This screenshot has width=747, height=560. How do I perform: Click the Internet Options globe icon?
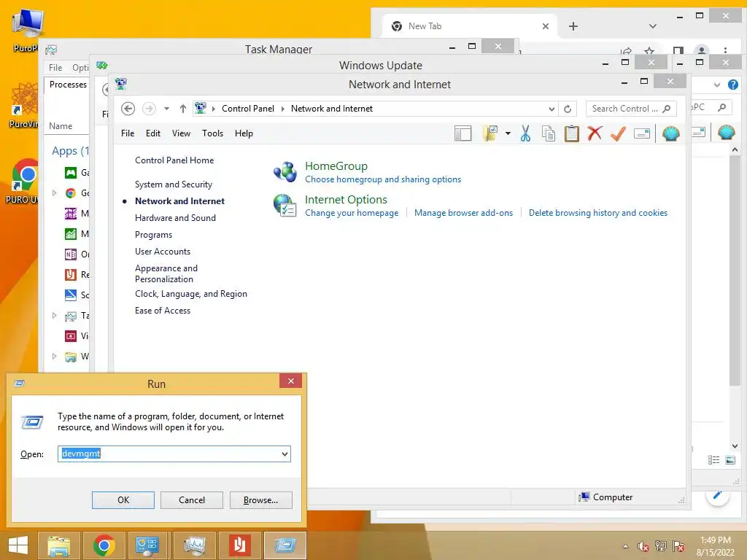(x=285, y=205)
